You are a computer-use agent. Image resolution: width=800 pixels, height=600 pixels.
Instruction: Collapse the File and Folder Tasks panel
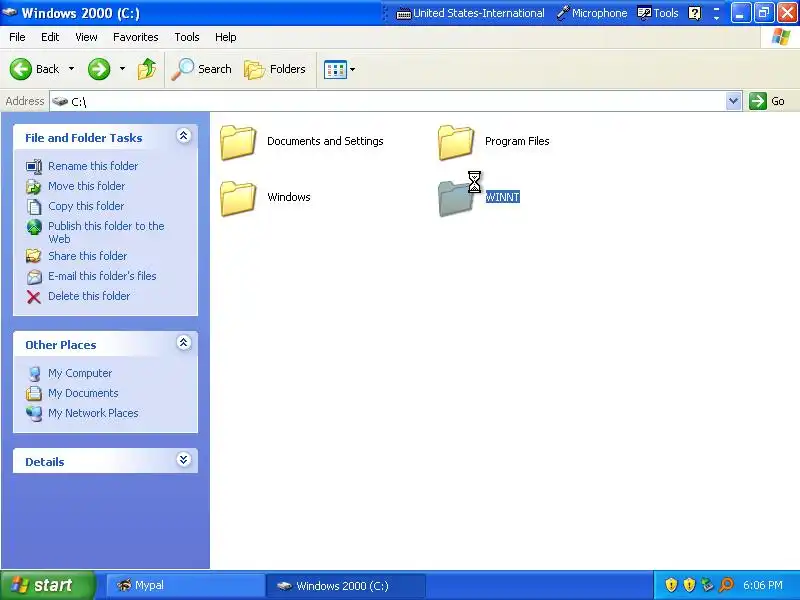(184, 136)
